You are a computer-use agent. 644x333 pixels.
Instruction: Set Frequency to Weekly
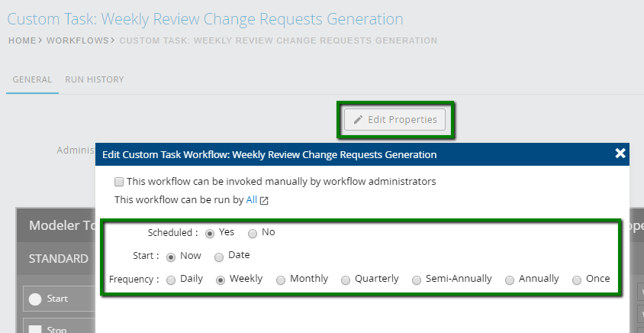pyautogui.click(x=221, y=280)
